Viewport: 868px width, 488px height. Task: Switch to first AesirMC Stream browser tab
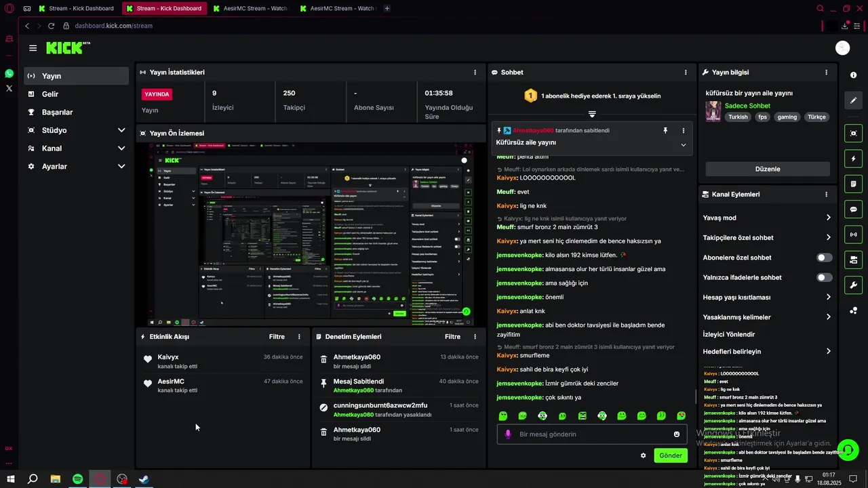click(x=251, y=8)
